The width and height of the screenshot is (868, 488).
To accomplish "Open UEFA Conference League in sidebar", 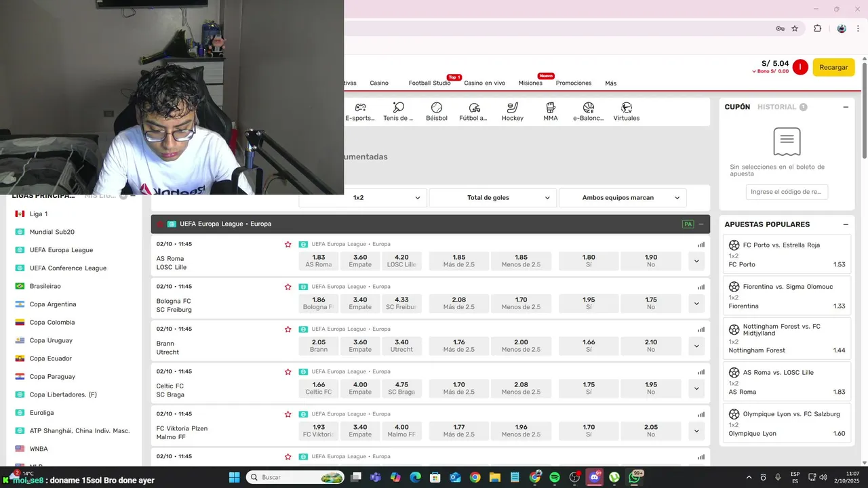I will [x=68, y=268].
